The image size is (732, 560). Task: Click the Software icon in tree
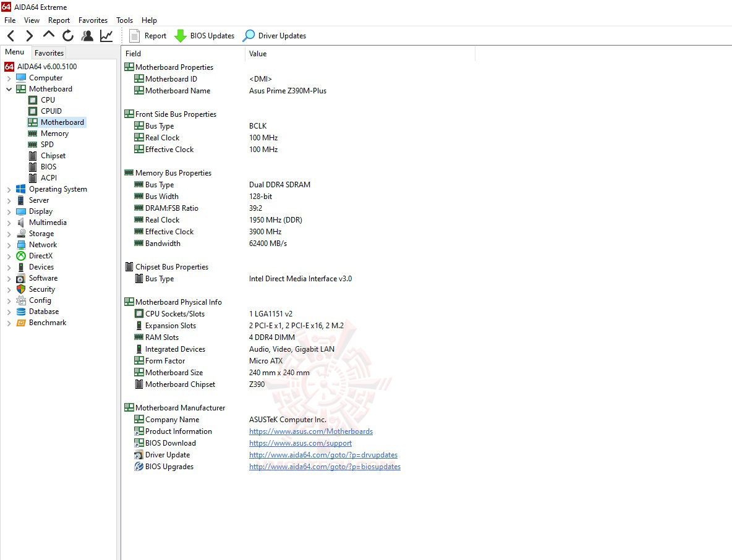(x=21, y=278)
